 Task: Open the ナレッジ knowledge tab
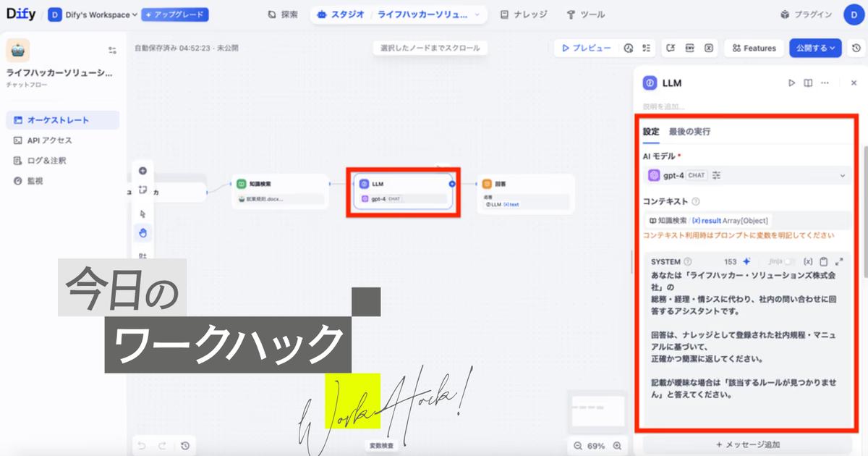524,14
